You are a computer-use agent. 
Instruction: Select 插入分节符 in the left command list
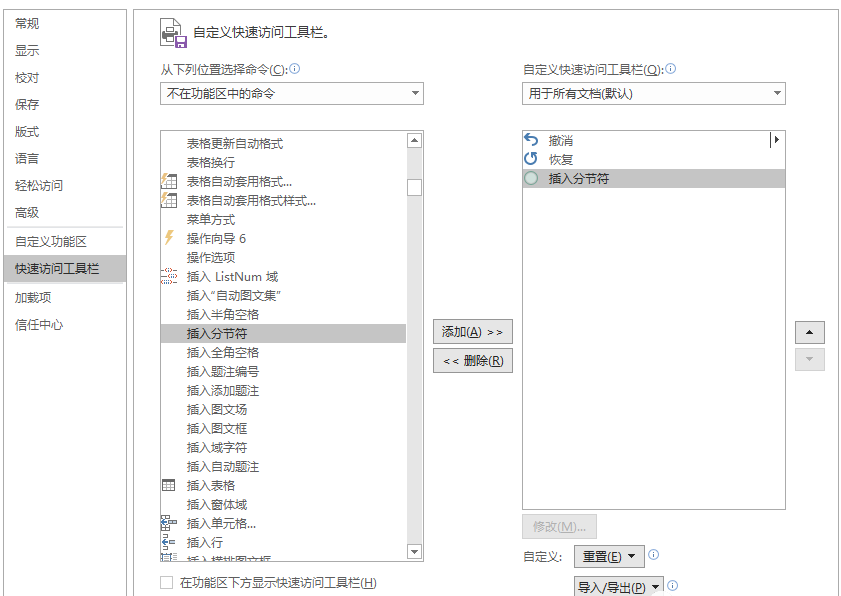coord(283,333)
